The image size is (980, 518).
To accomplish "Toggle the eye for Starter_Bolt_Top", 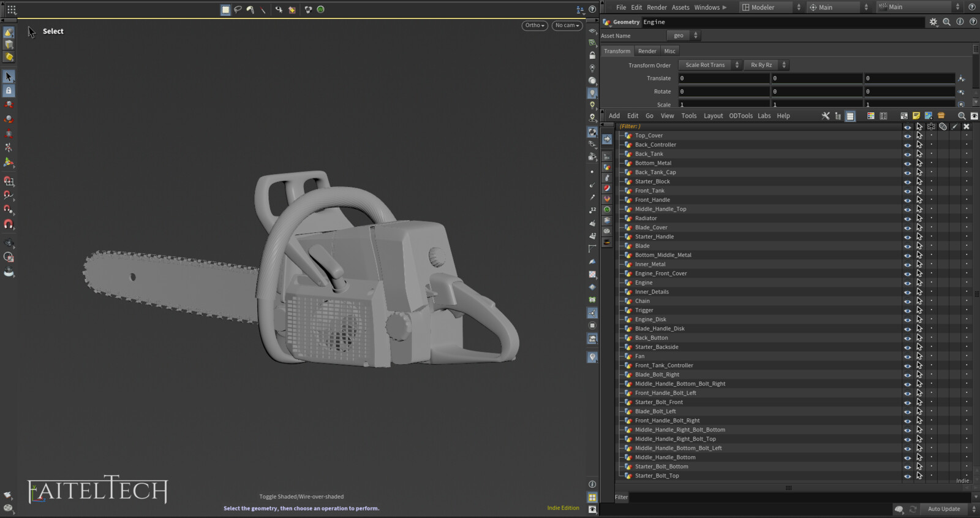I will 907,476.
